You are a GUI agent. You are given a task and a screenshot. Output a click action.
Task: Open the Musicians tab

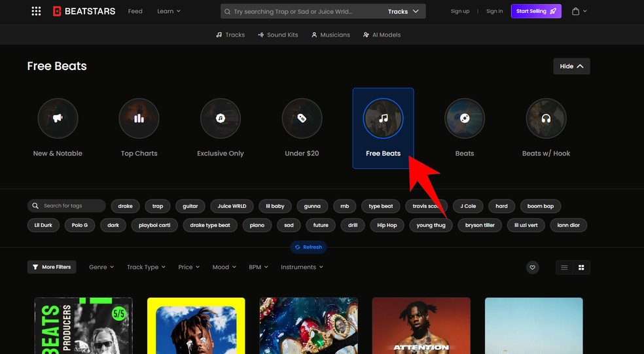pos(331,35)
